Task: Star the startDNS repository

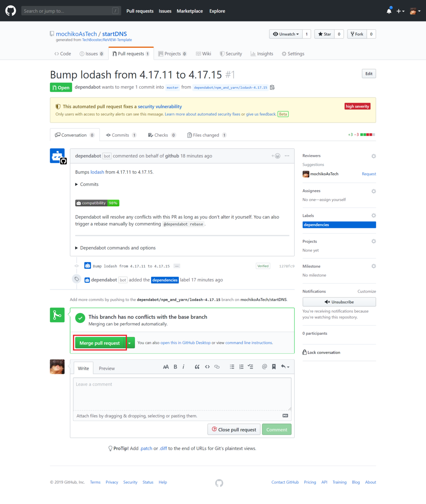Action: tap(324, 34)
